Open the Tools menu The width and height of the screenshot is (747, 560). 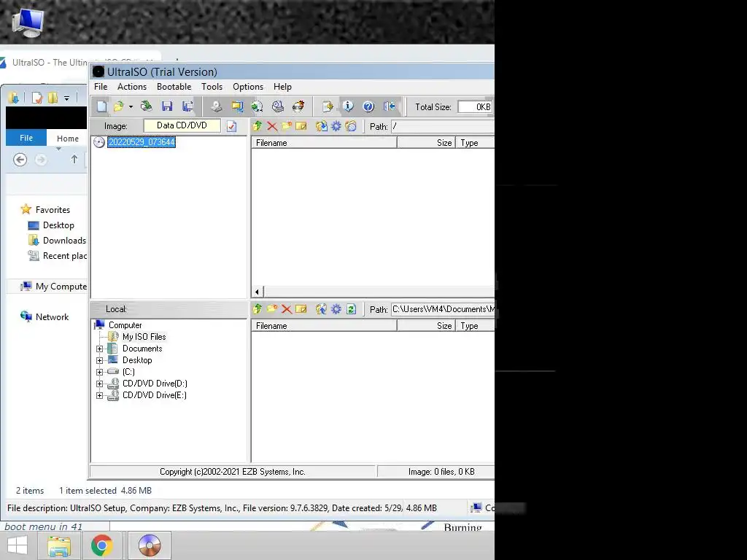[212, 87]
